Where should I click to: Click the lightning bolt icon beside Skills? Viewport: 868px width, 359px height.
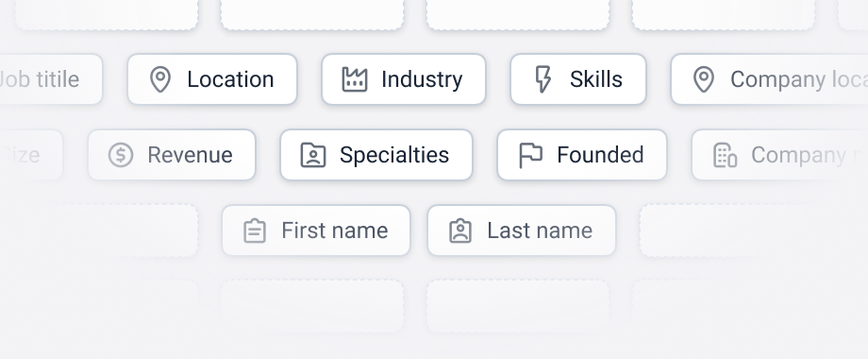click(543, 79)
